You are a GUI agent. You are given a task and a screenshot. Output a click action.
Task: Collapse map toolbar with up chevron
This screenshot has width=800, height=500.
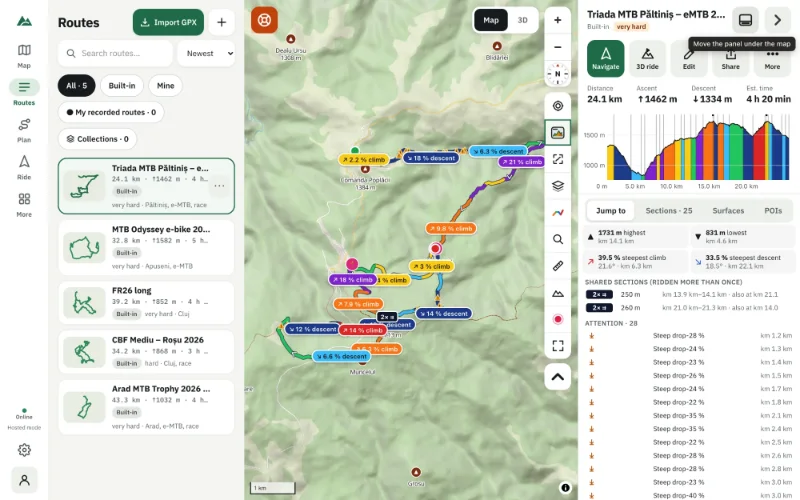click(558, 377)
